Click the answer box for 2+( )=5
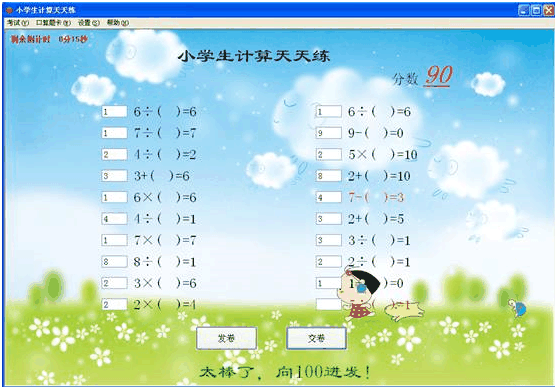The image size is (558, 391). [x=329, y=219]
